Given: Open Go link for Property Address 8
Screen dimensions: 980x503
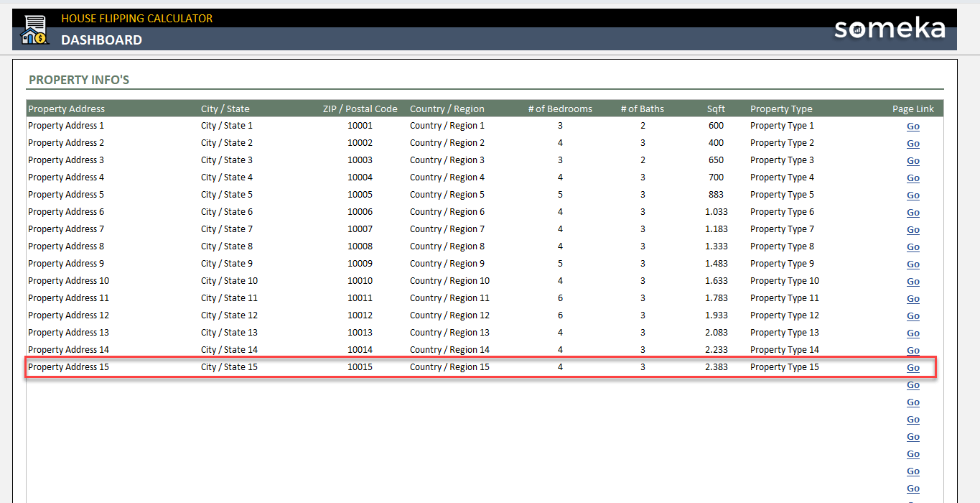Looking at the screenshot, I should (913, 247).
